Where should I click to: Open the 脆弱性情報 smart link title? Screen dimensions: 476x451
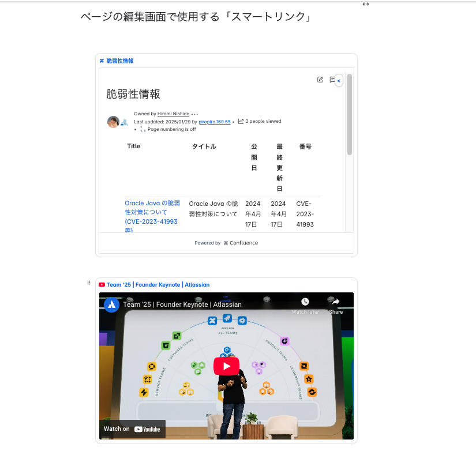point(120,60)
